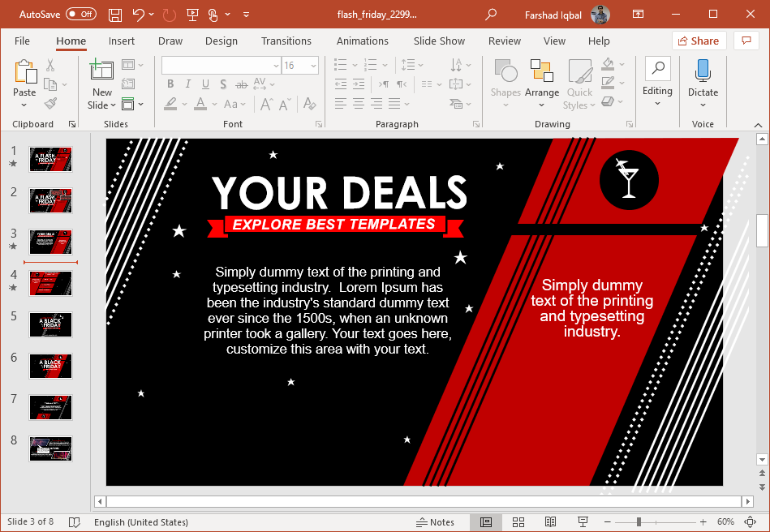Image resolution: width=770 pixels, height=532 pixels.
Task: Click the Format Painter icon
Action: [x=49, y=101]
